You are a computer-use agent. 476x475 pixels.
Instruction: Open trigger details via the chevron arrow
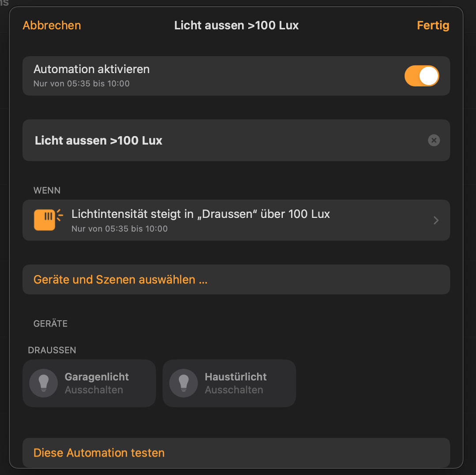436,220
